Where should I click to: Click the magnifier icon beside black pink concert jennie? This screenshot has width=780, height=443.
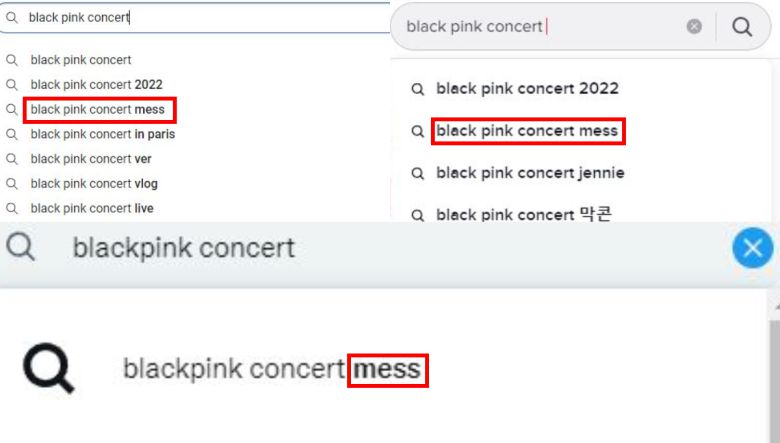point(418,173)
